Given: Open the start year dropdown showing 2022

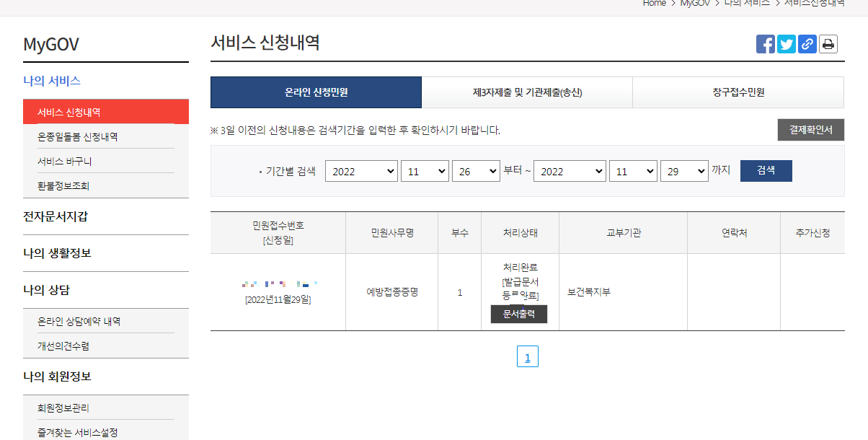Looking at the screenshot, I should coord(361,171).
